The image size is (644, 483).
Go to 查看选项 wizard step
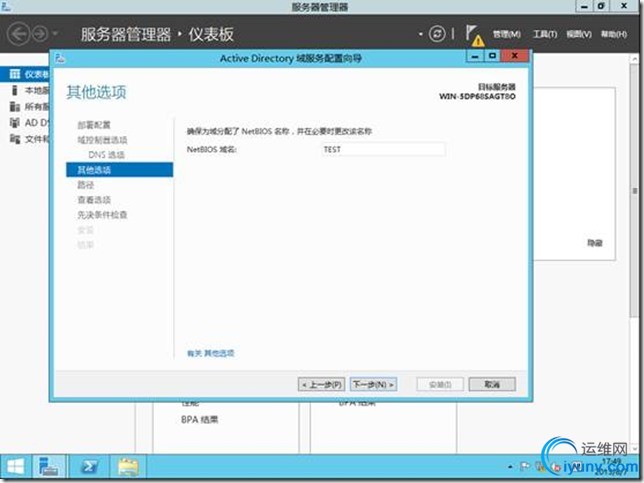point(94,200)
